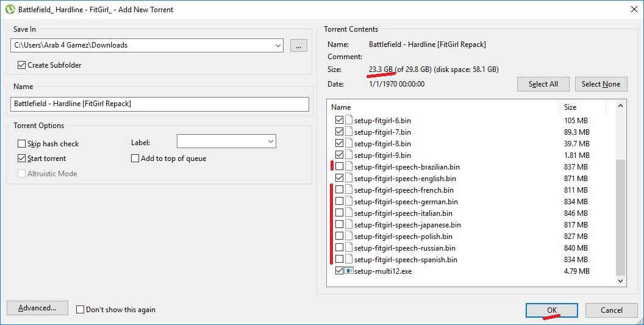Click file icon of speech-italian.bin
This screenshot has width=644, height=325.
click(x=349, y=213)
